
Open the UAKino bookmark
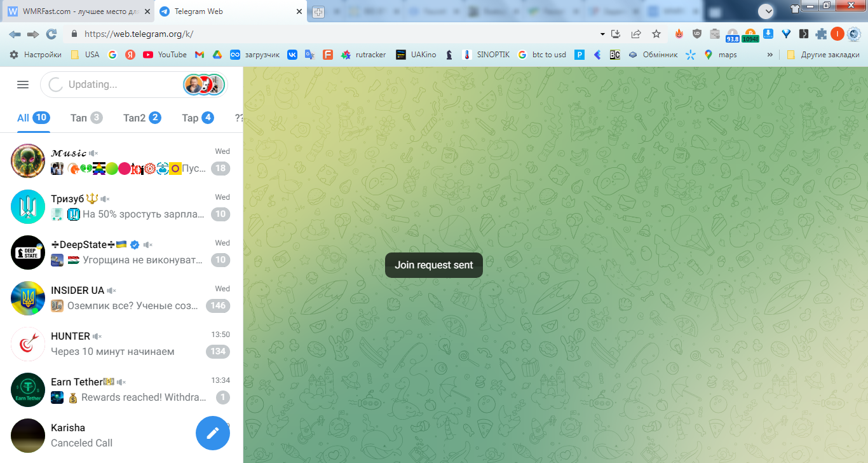(416, 55)
